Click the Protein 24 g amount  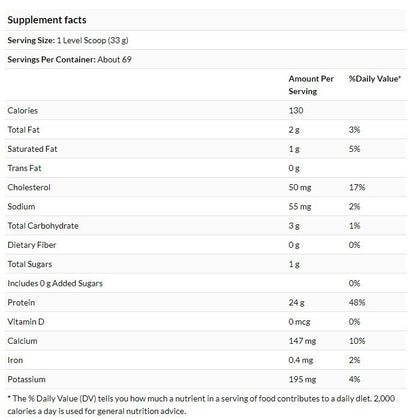point(296,303)
